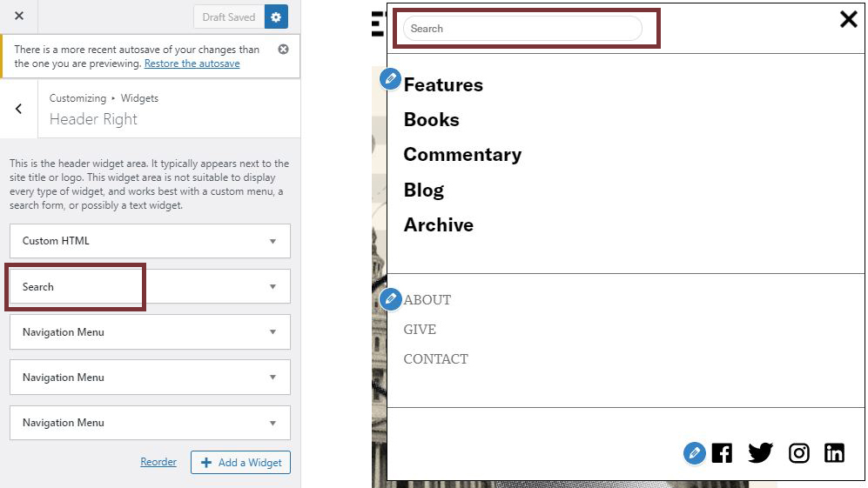Close the site menu overlay with X
The height and width of the screenshot is (488, 868).
[x=848, y=19]
